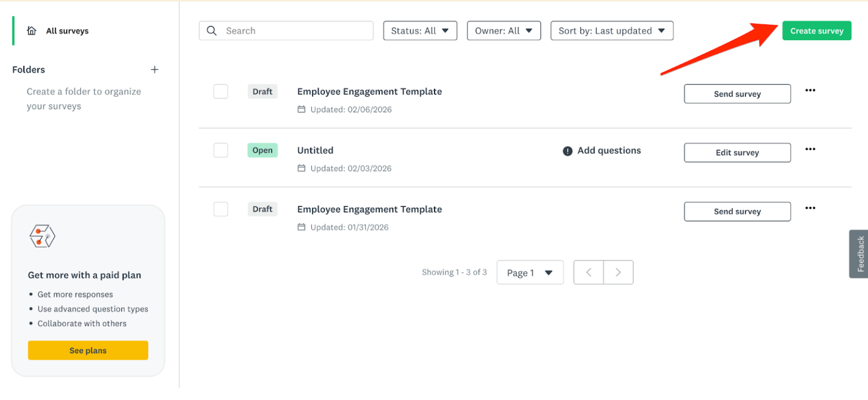The height and width of the screenshot is (400, 868).
Task: Click 'Collaborate with others' bullet
Action: (82, 324)
